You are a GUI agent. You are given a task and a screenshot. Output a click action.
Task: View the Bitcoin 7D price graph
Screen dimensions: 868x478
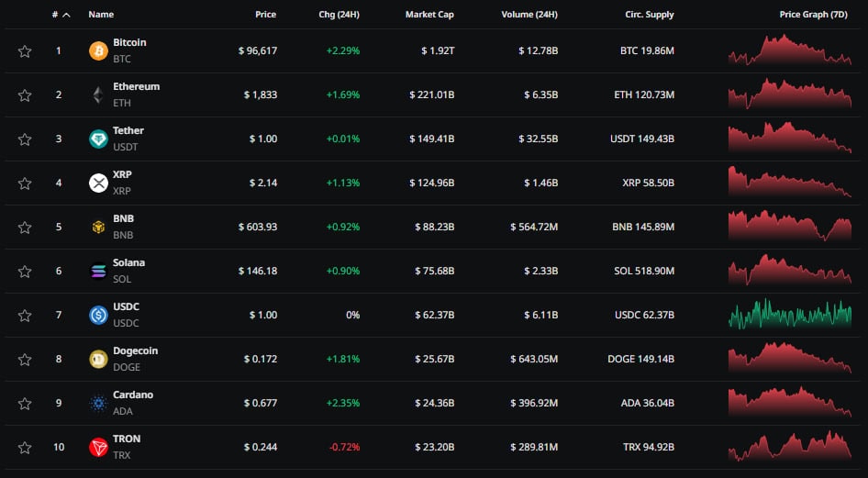point(789,50)
